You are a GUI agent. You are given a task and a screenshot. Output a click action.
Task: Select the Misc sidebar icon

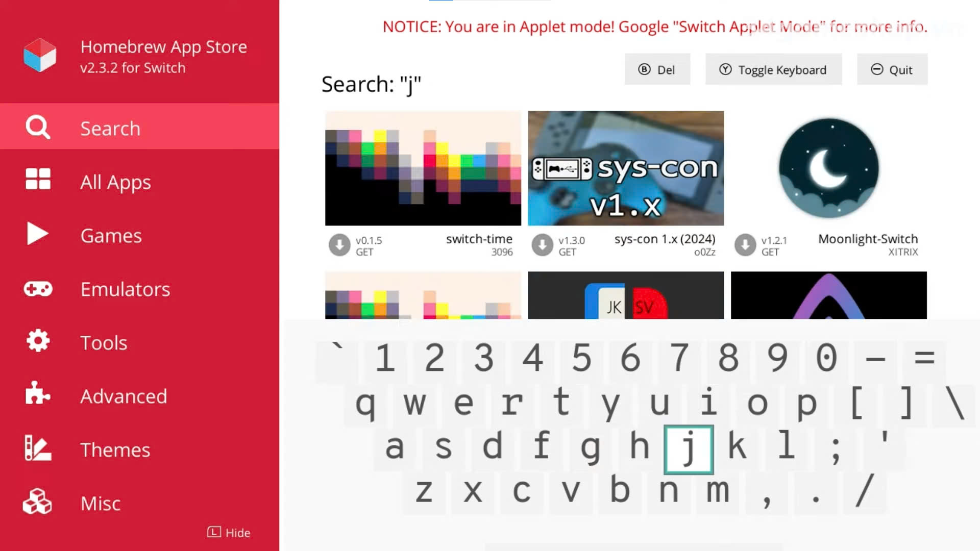[38, 503]
